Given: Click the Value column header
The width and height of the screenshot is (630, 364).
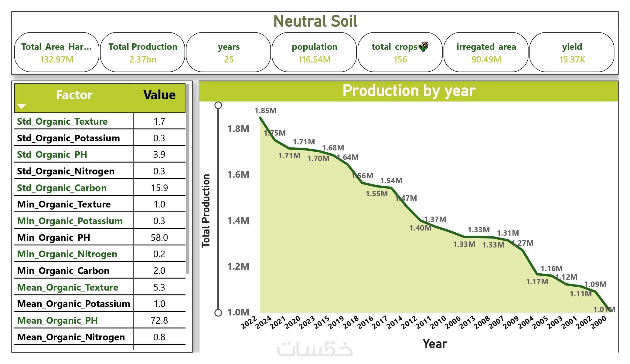Looking at the screenshot, I should [x=159, y=95].
